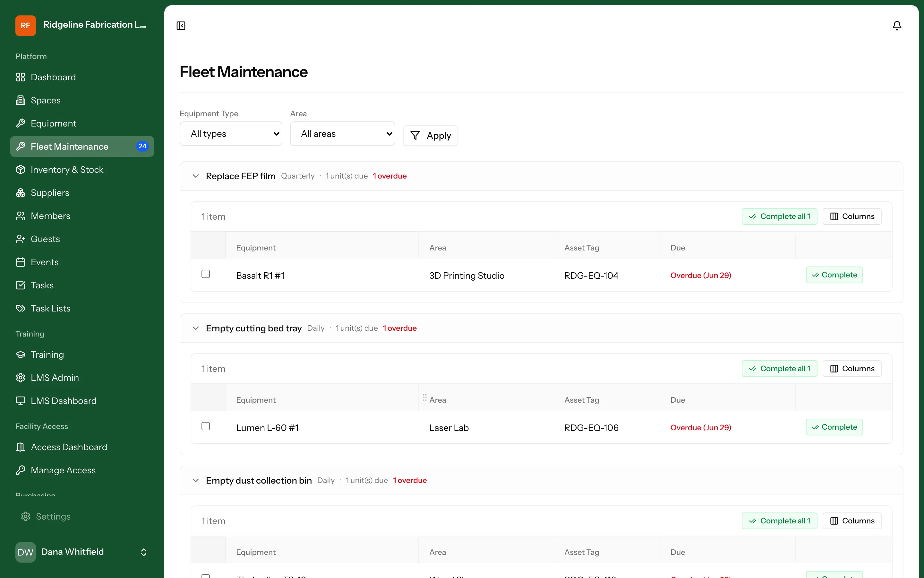The width and height of the screenshot is (924, 578).
Task: Open the Guests page
Action: (x=82, y=239)
